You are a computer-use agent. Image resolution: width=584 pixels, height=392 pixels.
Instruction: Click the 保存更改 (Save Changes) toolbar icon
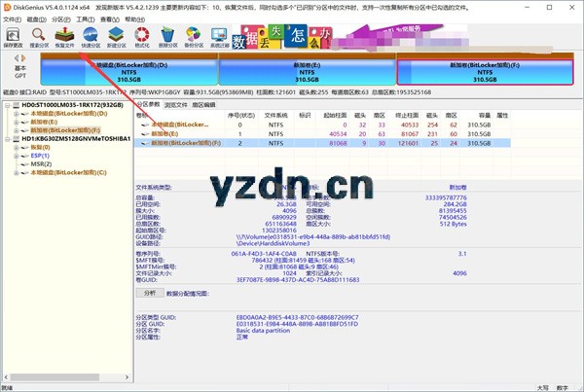click(13, 35)
